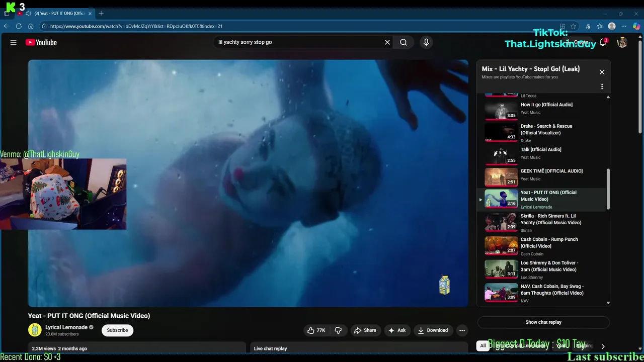
Task: Share the video
Action: pyautogui.click(x=365, y=330)
